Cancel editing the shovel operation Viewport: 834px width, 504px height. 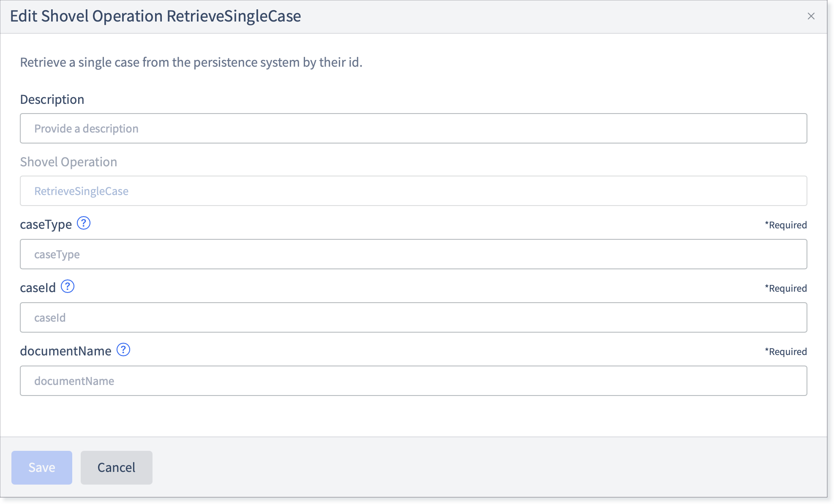click(x=117, y=467)
